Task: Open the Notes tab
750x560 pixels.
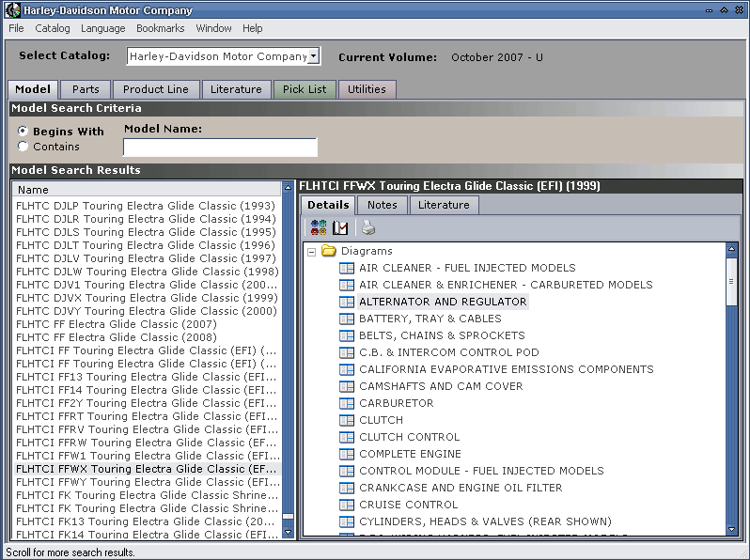Action: [x=382, y=205]
